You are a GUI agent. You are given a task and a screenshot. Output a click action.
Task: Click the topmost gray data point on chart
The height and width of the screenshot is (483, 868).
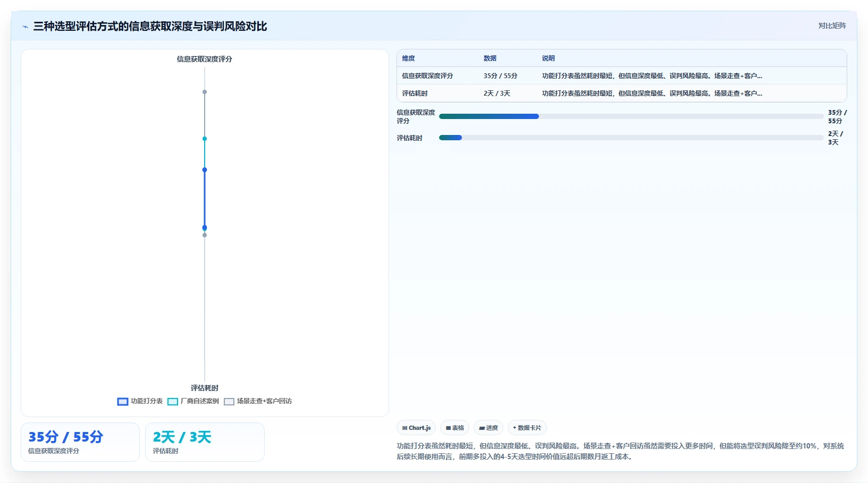[205, 92]
